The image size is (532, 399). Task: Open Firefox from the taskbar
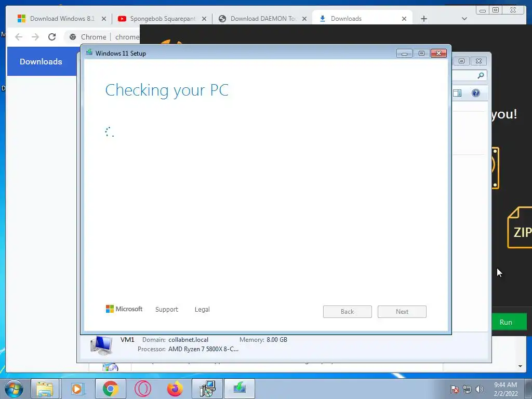(x=175, y=389)
